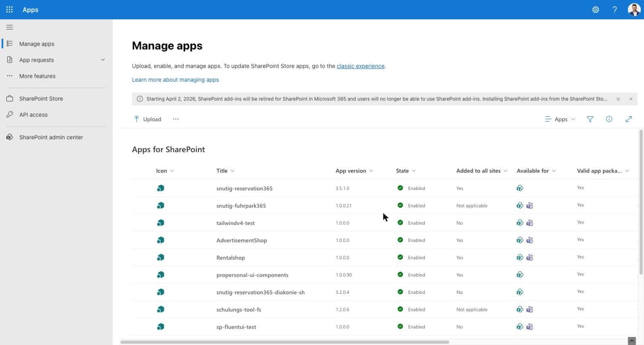Open the schulungs-tool-fs app title

(x=239, y=310)
